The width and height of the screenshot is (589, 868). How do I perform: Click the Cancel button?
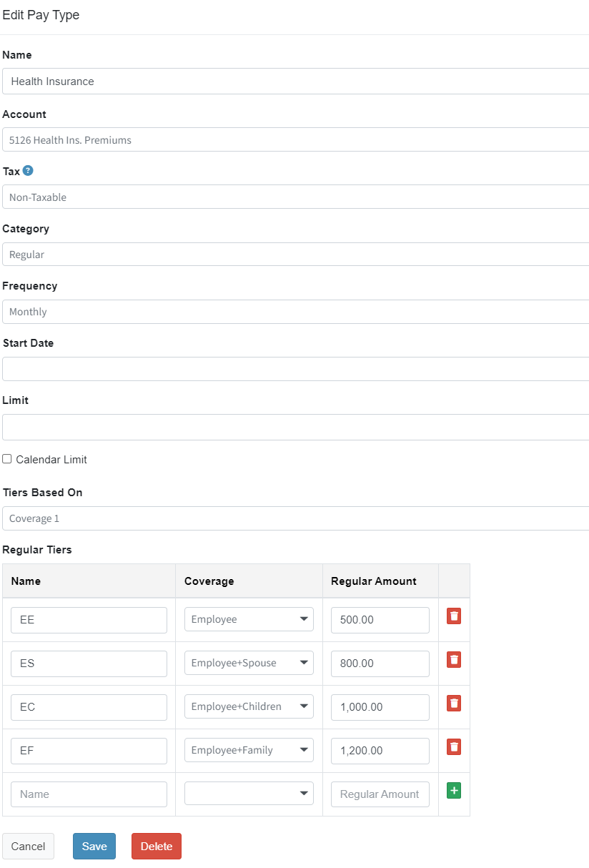tap(29, 846)
